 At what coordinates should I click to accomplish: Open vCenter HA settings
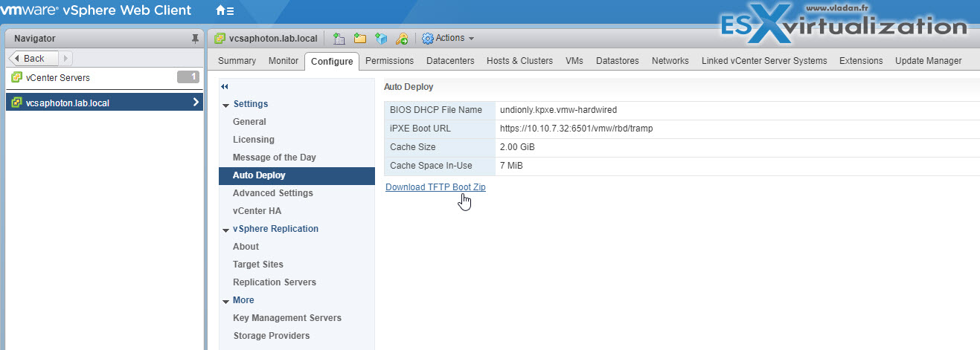[257, 211]
